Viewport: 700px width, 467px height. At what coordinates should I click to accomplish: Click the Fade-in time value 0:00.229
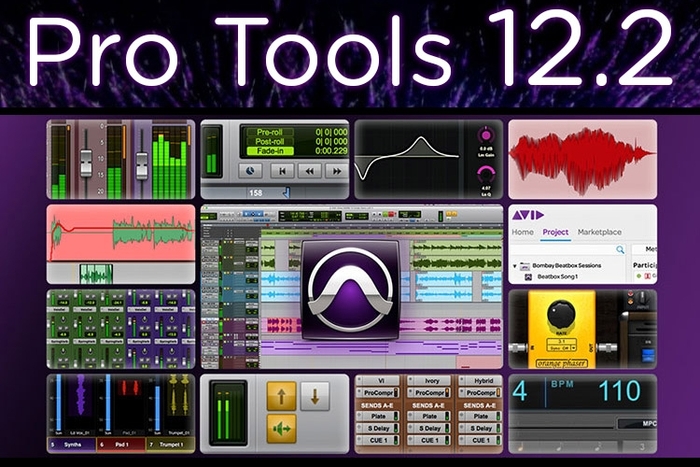coord(331,151)
